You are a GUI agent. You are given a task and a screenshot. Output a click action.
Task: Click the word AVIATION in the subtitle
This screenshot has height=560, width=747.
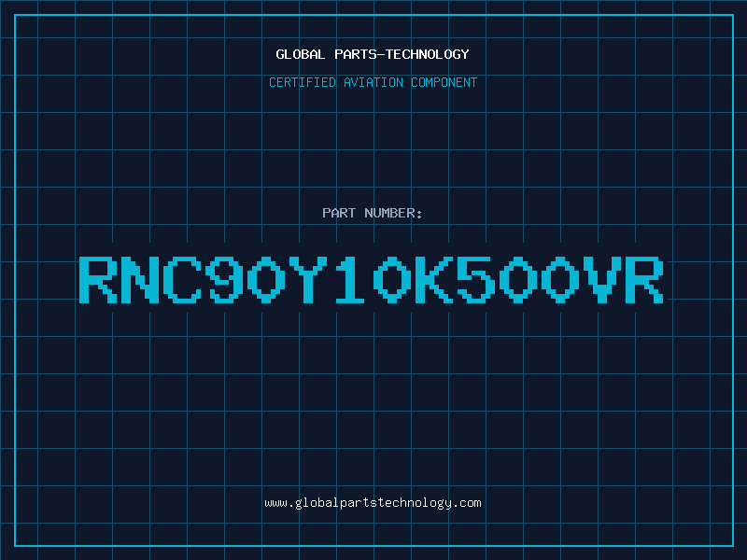(x=373, y=82)
